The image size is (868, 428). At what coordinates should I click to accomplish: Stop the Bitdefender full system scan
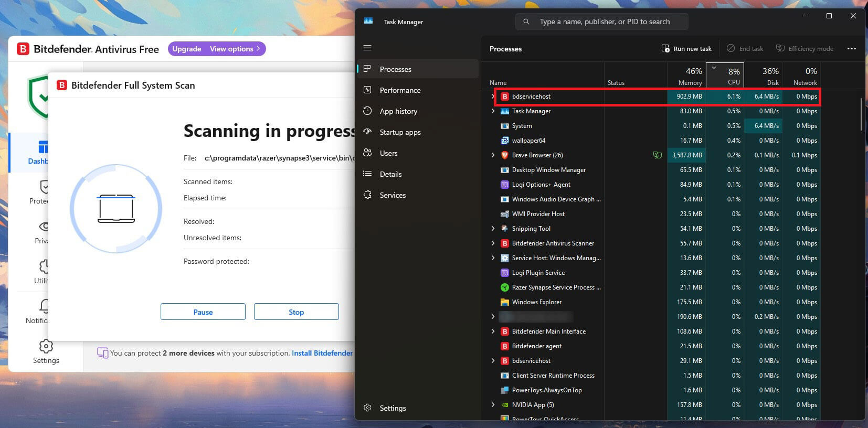point(297,312)
